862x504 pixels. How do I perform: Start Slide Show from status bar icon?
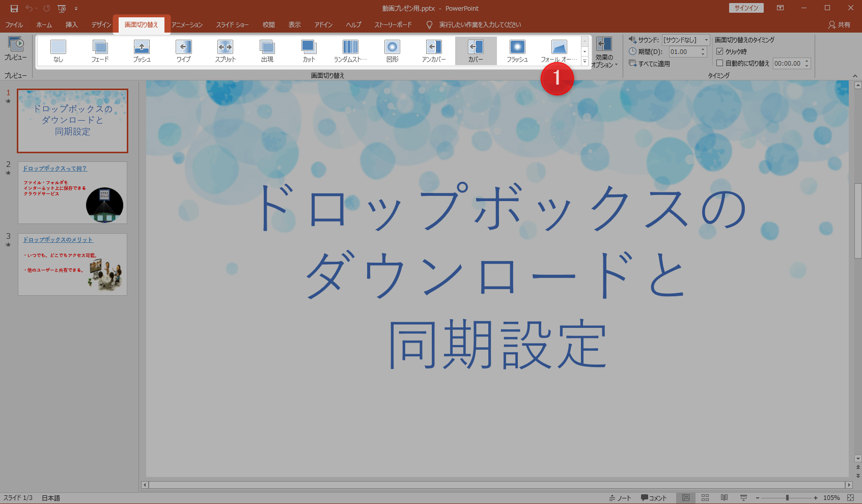coord(743,498)
